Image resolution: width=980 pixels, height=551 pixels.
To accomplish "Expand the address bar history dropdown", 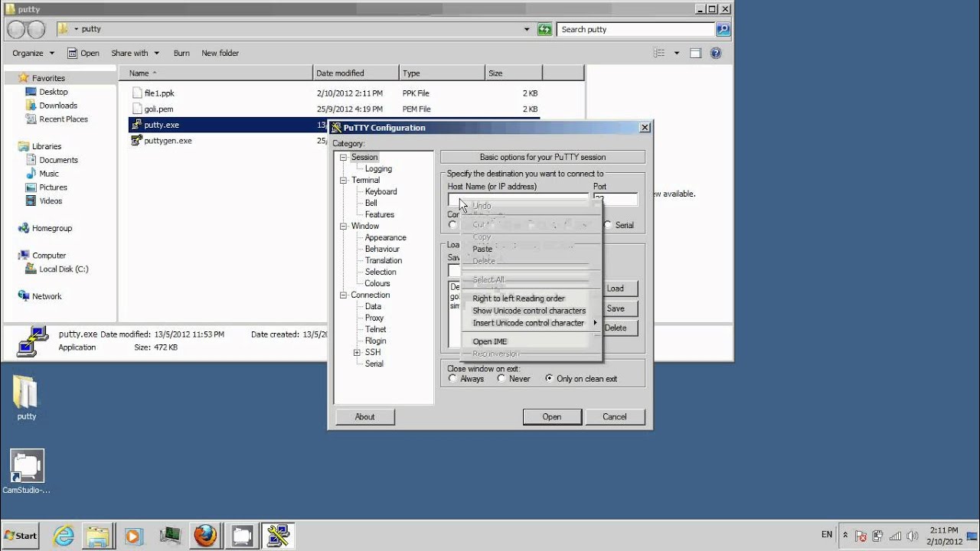I will (527, 29).
